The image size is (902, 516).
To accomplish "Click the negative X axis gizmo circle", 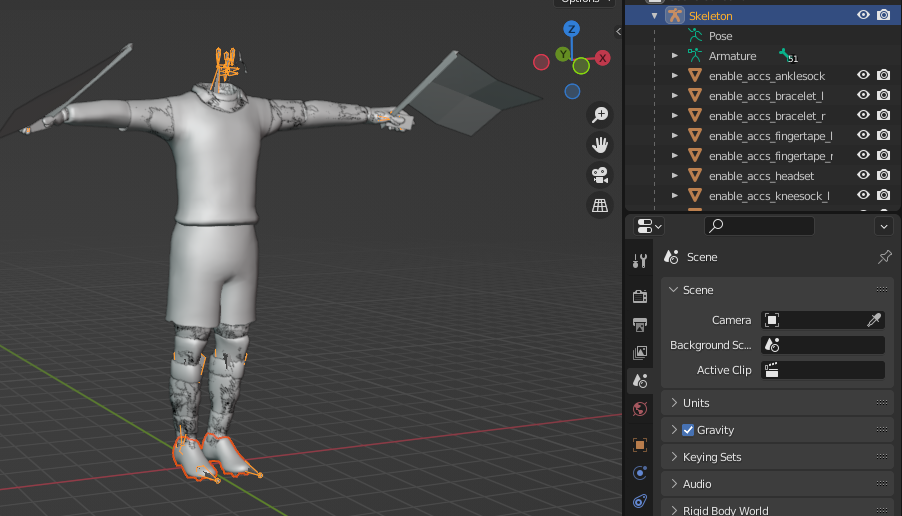I will (x=541, y=62).
